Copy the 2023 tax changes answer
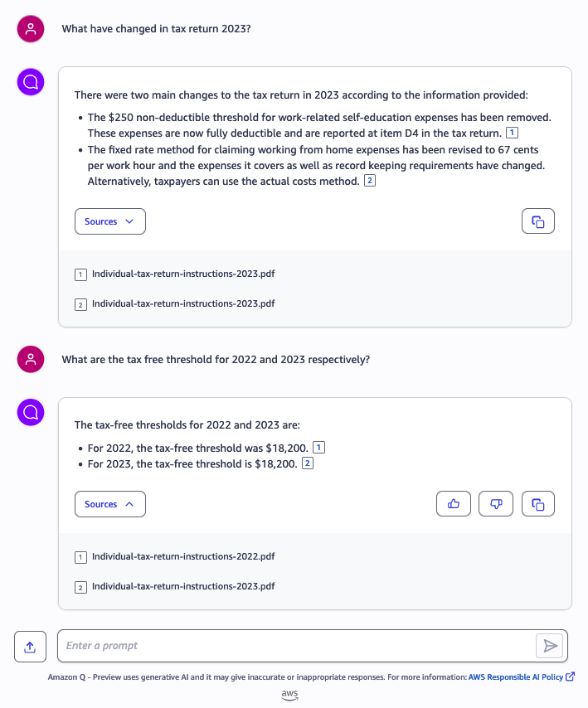This screenshot has width=588, height=708. [538, 221]
